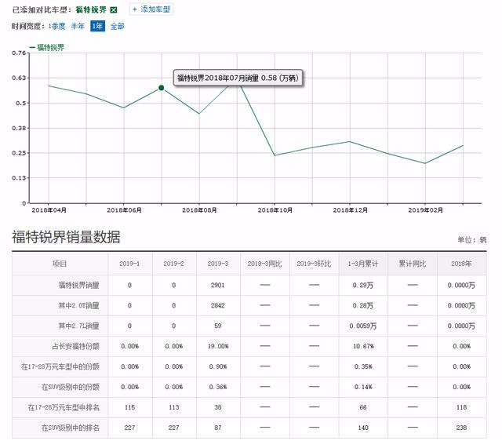The height and width of the screenshot is (448, 502).
Task: Click the 2018年04月 x-axis label
Action: pos(49,210)
